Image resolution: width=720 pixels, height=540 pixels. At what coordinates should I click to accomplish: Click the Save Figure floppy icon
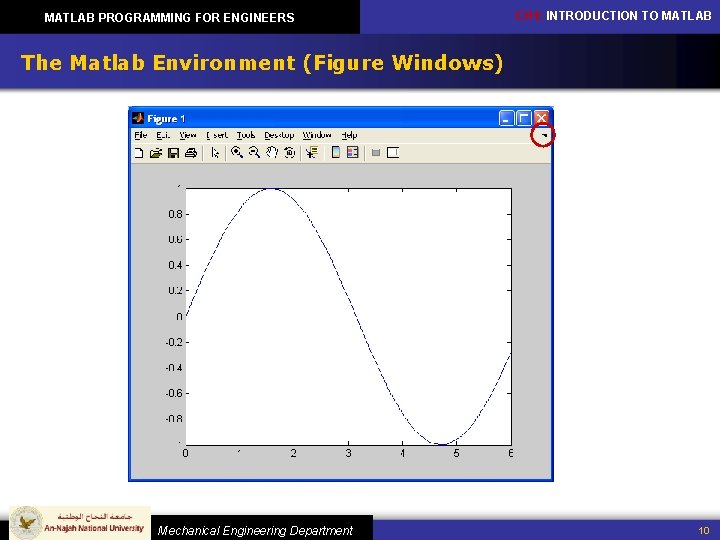coord(173,152)
